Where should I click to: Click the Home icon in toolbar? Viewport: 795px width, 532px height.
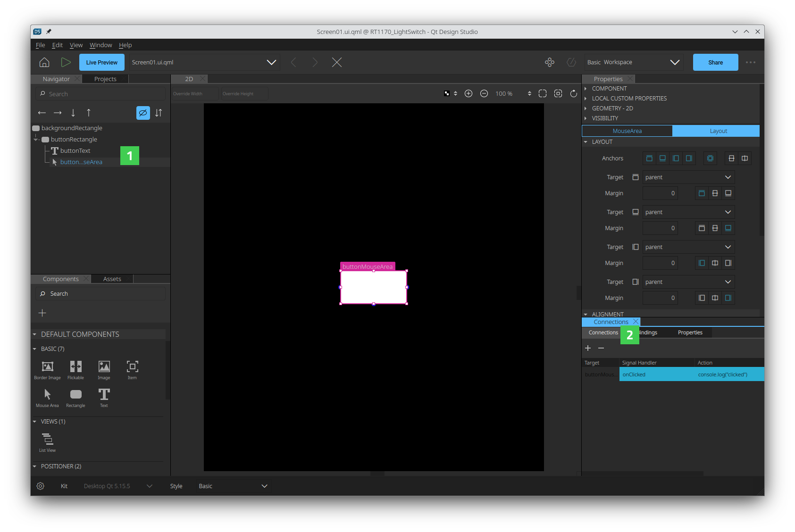click(44, 62)
